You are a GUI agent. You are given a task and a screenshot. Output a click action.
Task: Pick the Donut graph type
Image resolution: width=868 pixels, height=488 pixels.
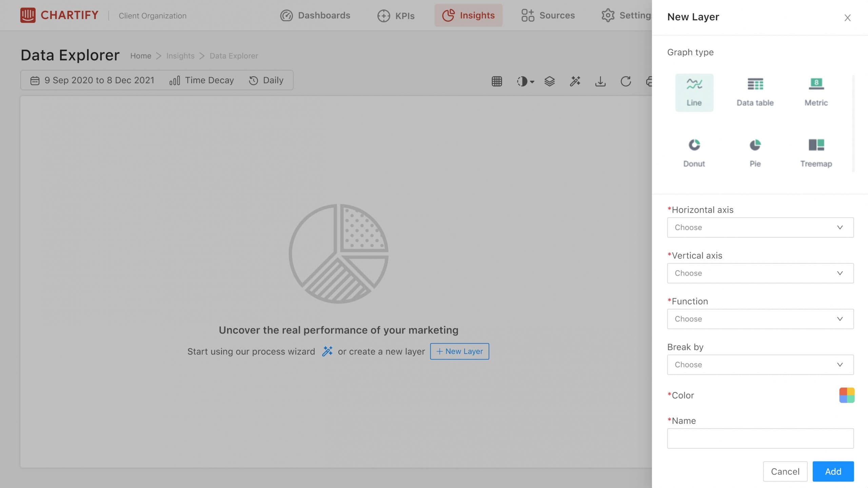coord(694,153)
